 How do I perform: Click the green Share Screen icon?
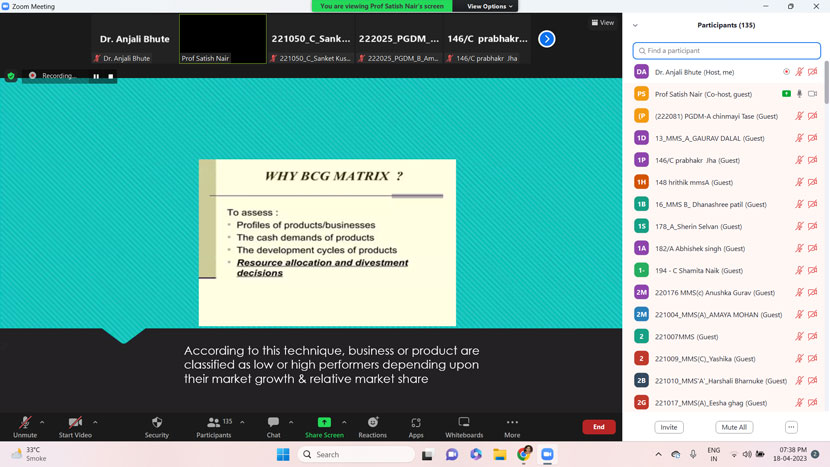(x=324, y=423)
